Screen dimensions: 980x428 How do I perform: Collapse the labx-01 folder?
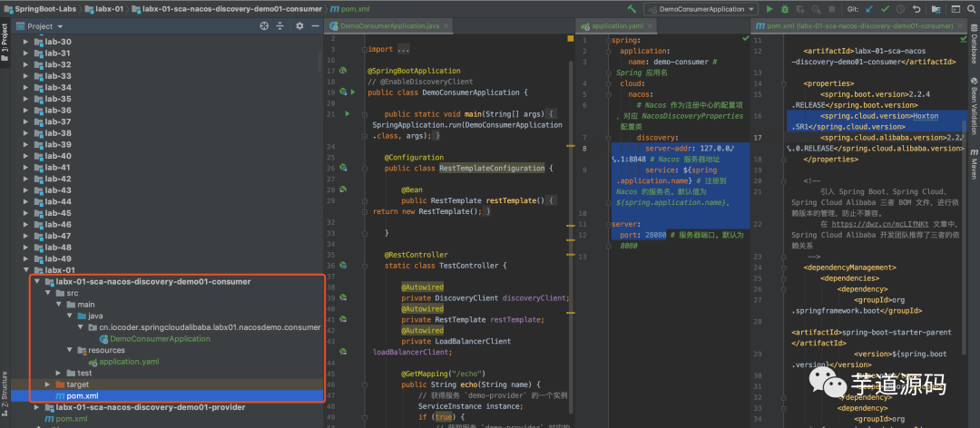(x=25, y=270)
